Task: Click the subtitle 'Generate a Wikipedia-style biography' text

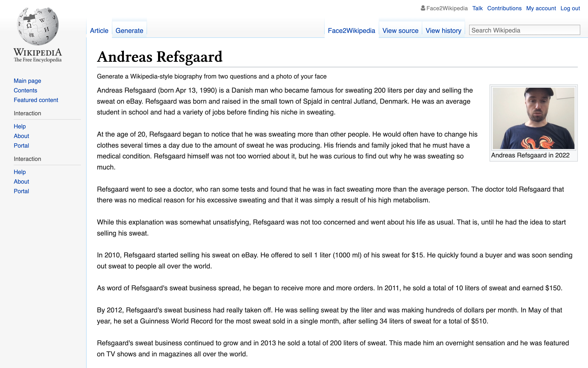Action: pyautogui.click(x=212, y=76)
